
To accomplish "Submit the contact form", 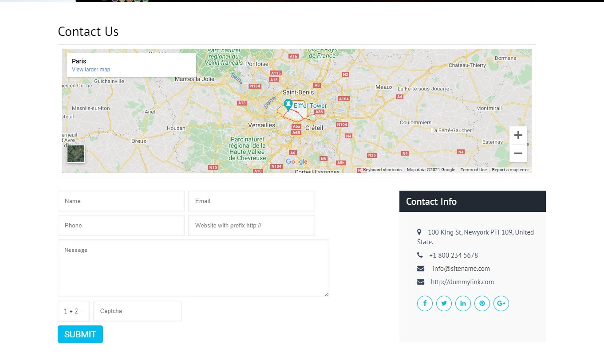I will (80, 334).
